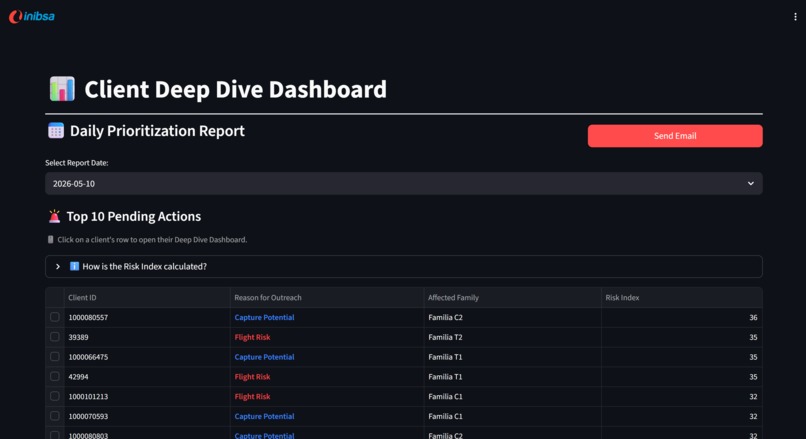Select checkbox for client 1000066475
The image size is (806, 439).
pyautogui.click(x=54, y=357)
